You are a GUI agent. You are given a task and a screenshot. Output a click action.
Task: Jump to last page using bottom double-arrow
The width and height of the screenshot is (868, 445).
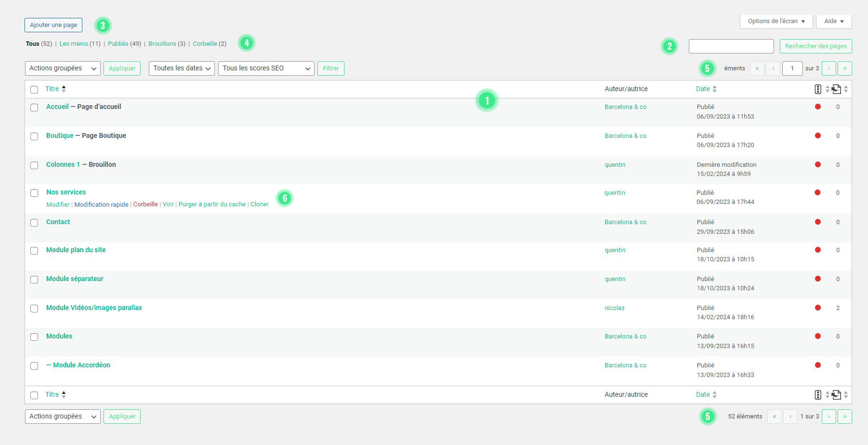(x=844, y=417)
